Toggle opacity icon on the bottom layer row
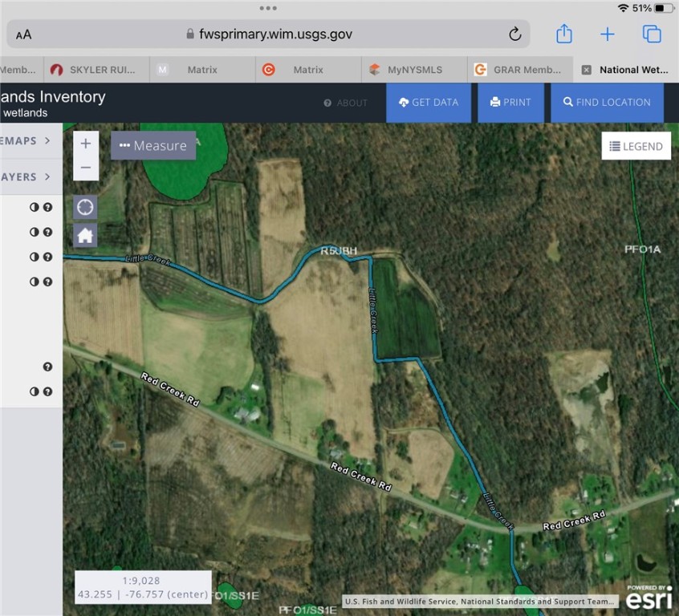Screen dimensions: 679x616 35,391
